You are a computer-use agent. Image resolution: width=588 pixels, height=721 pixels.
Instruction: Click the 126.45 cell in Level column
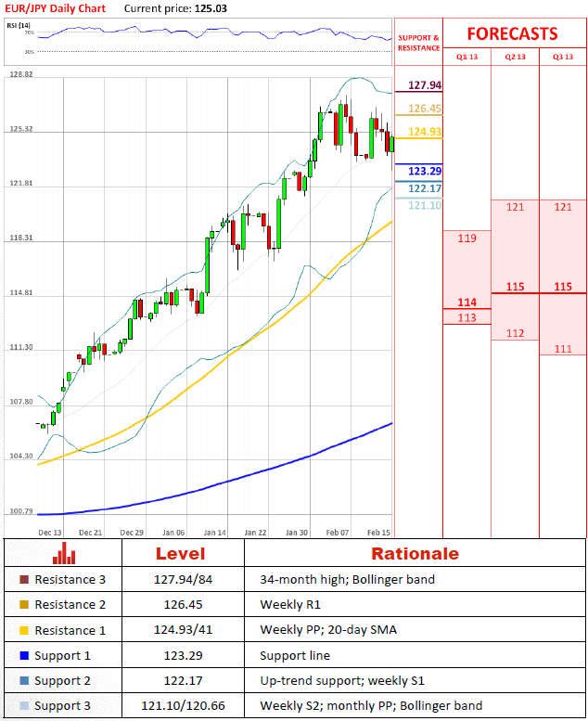183,604
